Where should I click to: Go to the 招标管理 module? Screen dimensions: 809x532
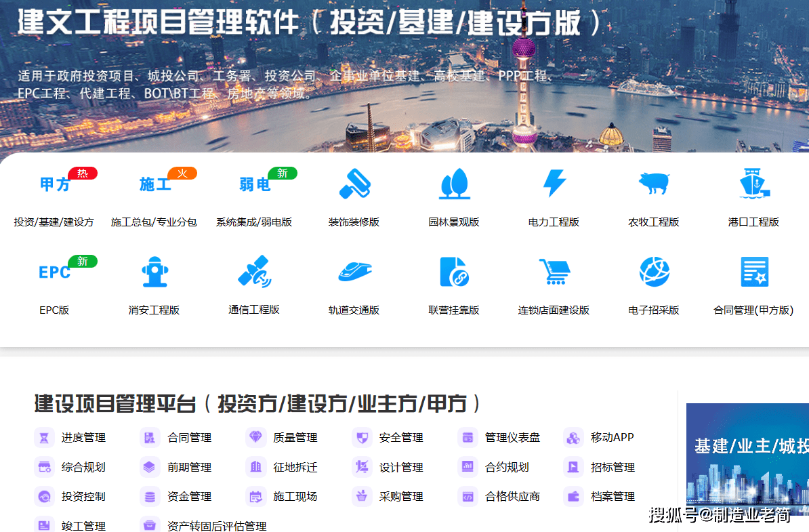pyautogui.click(x=613, y=467)
